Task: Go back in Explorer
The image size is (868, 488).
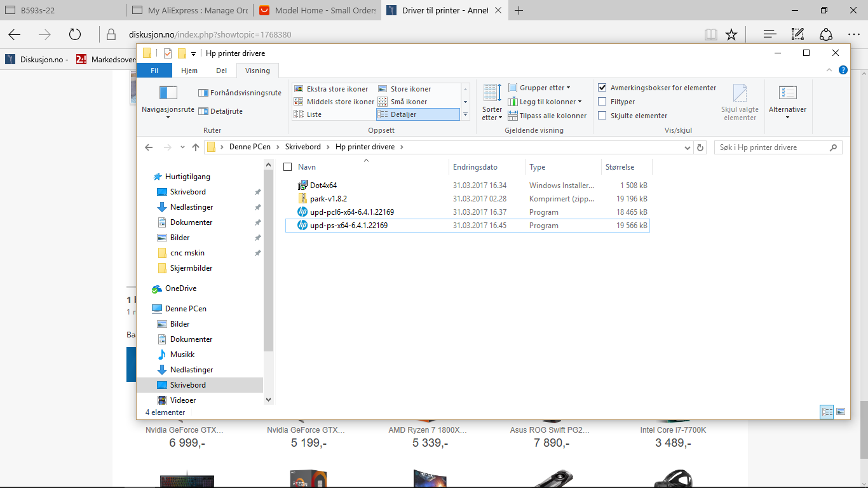Action: coord(149,147)
